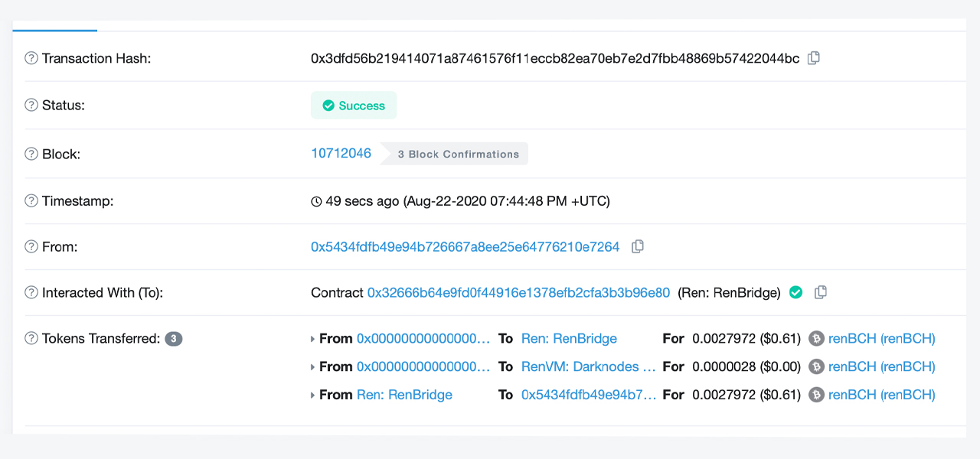Click green verified checkmark after Ren: RenBridge

[x=796, y=292]
